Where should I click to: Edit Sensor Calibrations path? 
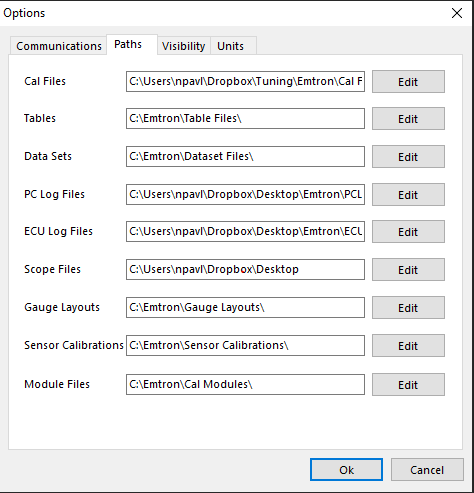[408, 346]
